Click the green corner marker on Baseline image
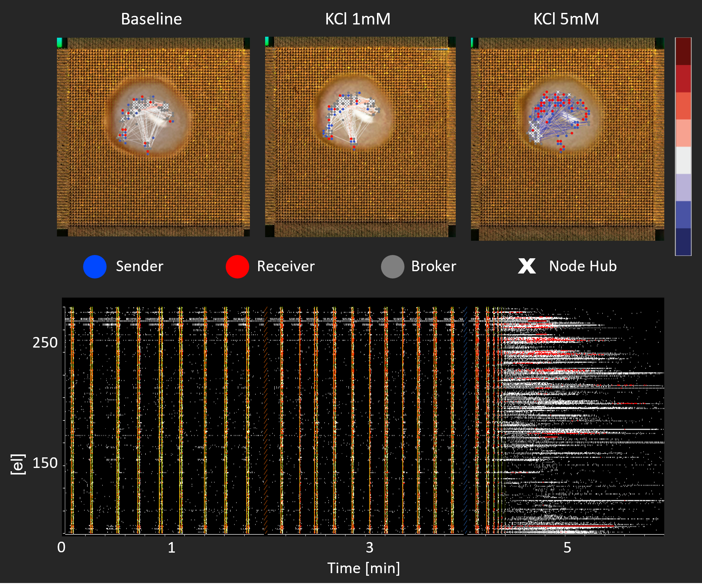The image size is (702, 588). (60, 43)
